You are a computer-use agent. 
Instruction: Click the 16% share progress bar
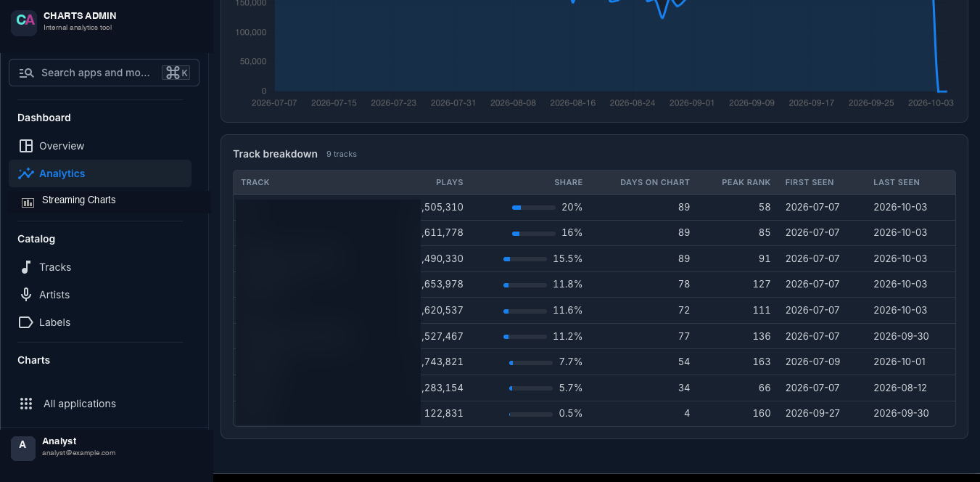tap(534, 233)
